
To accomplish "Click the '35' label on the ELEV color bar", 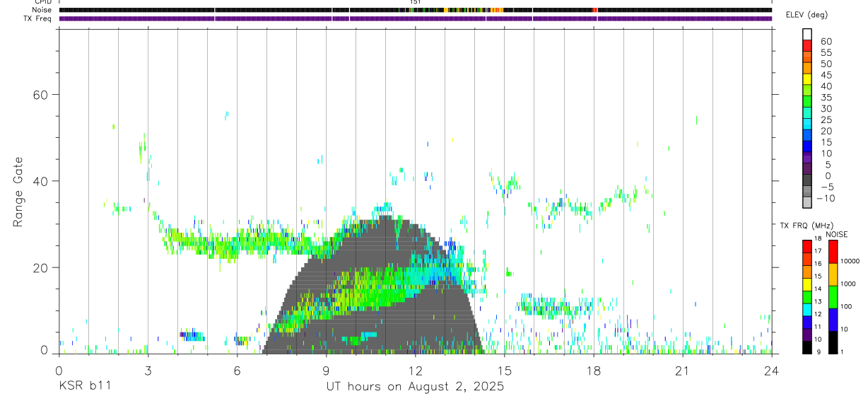I will click(x=826, y=98).
